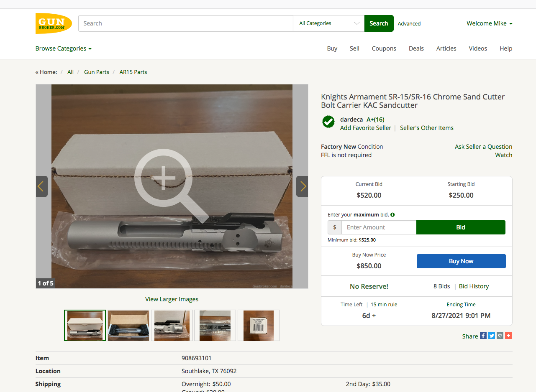This screenshot has width=536, height=392.
Task: Open Bid History link
Action: pyautogui.click(x=474, y=286)
